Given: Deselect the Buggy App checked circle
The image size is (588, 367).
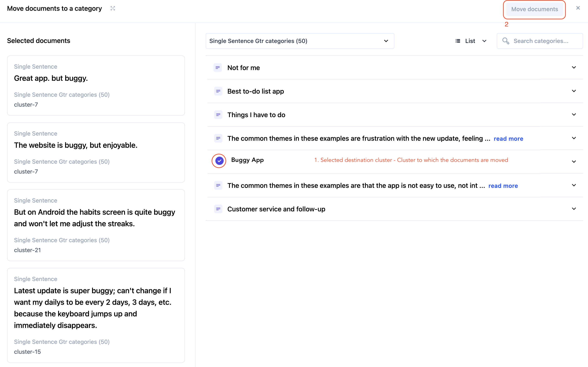Looking at the screenshot, I should 219,161.
